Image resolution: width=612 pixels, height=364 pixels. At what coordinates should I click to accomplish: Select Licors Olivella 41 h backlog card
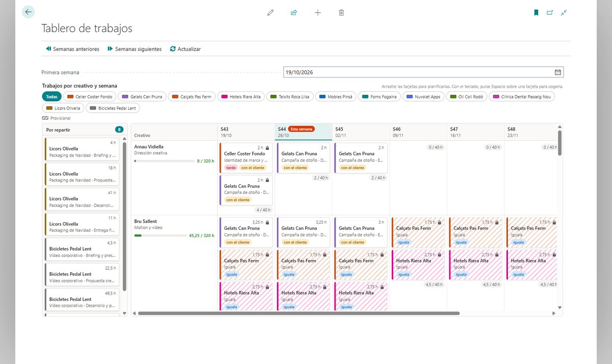82,199
